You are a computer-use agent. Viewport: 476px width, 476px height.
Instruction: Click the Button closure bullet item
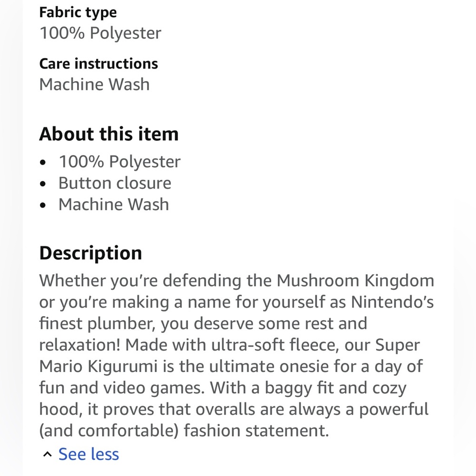115,183
